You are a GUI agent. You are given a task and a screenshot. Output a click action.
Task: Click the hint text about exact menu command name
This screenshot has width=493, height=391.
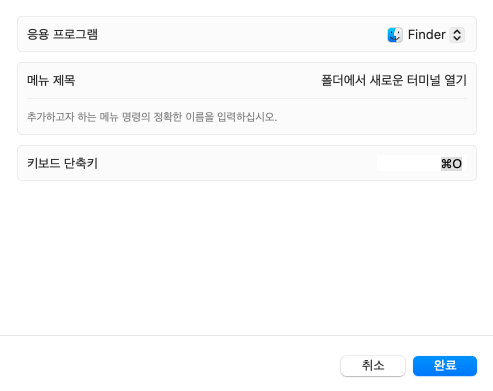(x=152, y=117)
